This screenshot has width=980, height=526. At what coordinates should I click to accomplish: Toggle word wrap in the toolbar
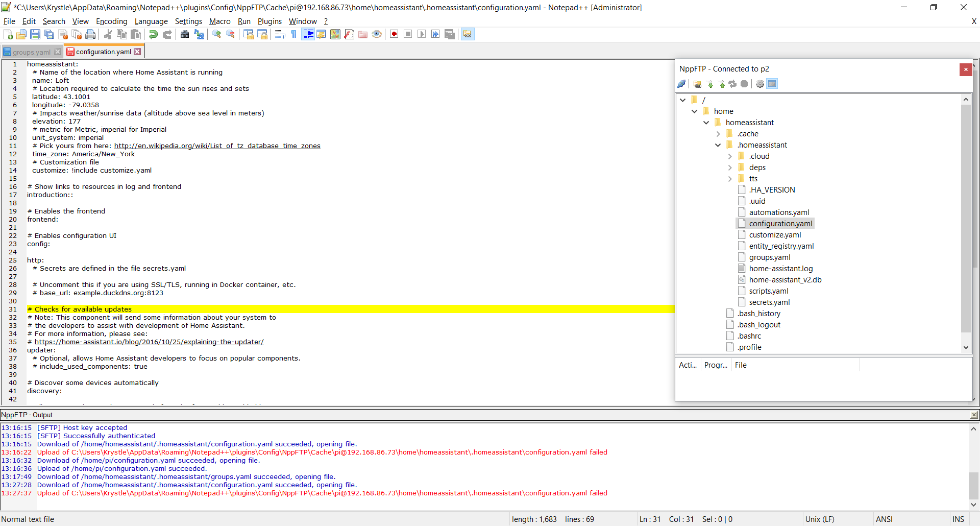click(x=280, y=34)
